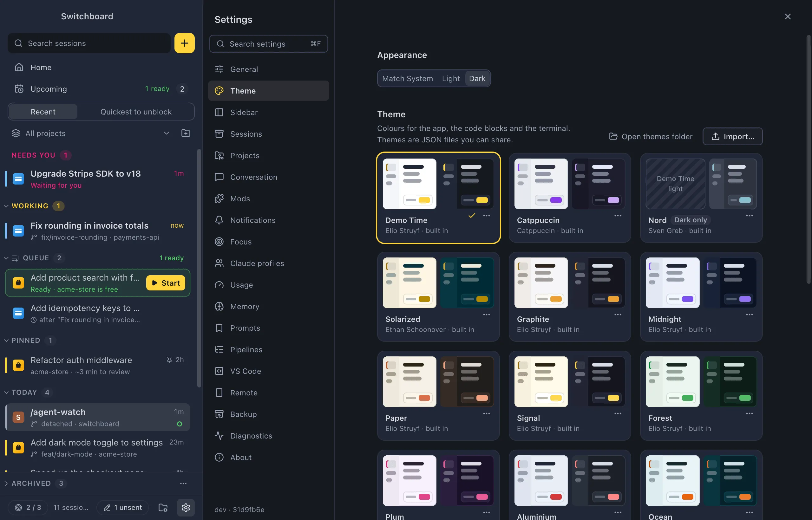Click the folder icon next to 1 unsent
Viewport: 812px width, 520px height.
(163, 507)
